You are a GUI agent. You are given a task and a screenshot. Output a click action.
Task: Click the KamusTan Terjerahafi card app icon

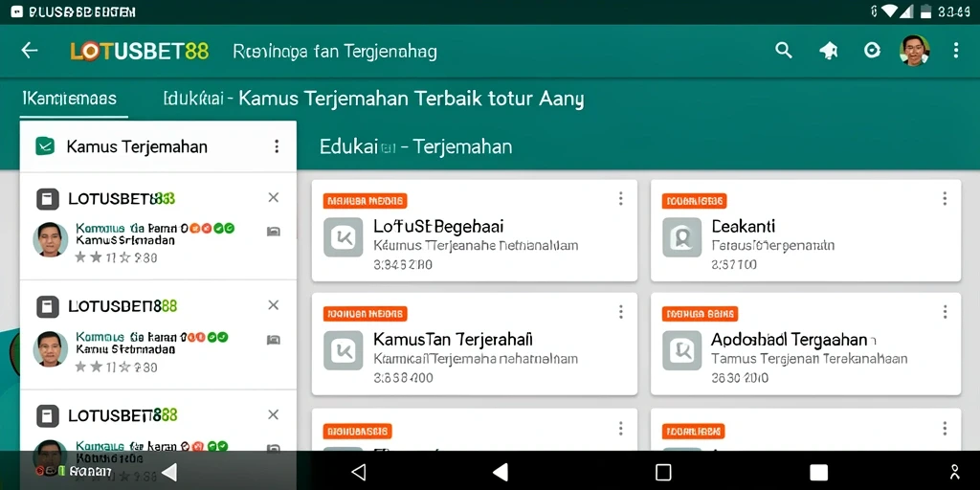point(344,350)
